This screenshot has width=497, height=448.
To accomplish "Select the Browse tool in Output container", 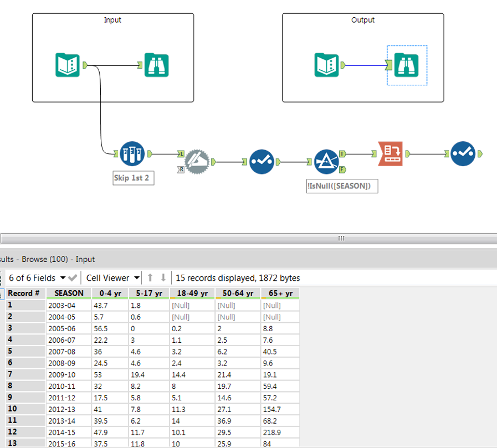I will 406,65.
